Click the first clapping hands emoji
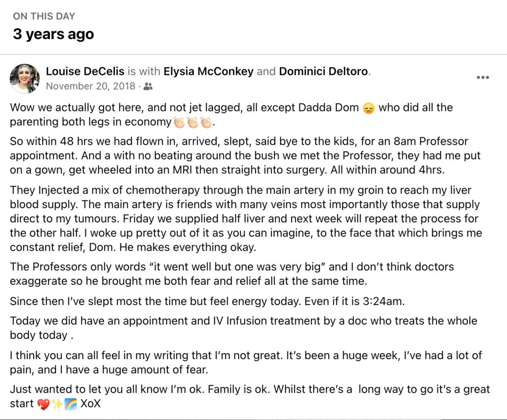Viewport: 507px width, 420px height. coord(179,122)
